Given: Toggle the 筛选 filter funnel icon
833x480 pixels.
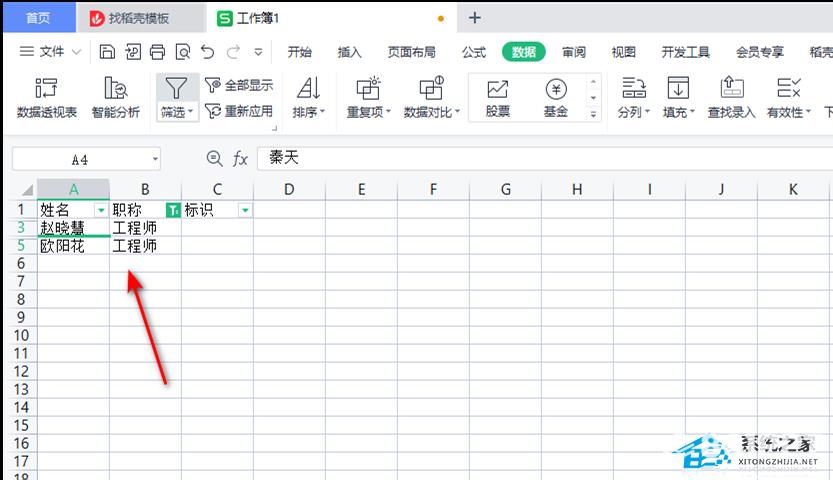Looking at the screenshot, I should [x=176, y=88].
